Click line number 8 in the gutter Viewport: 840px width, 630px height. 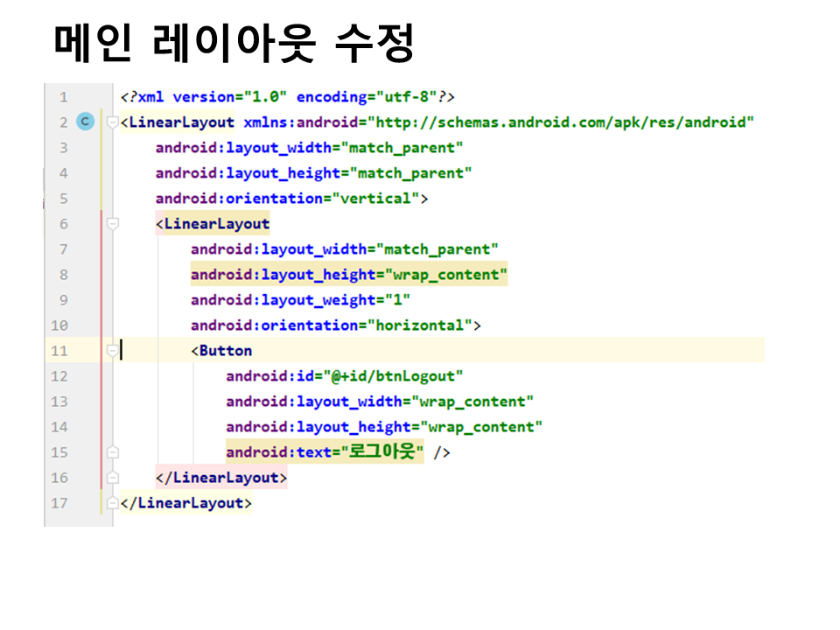tap(63, 275)
